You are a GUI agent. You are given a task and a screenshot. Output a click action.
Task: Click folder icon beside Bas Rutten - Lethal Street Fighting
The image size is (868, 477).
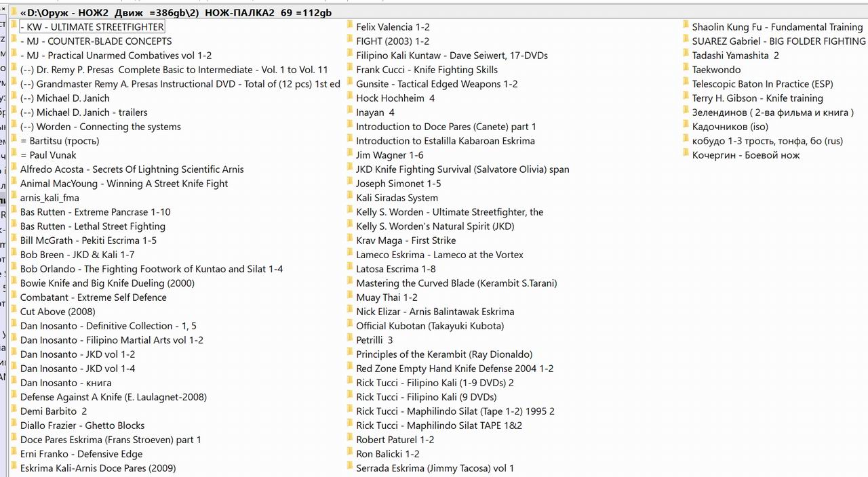coord(14,226)
